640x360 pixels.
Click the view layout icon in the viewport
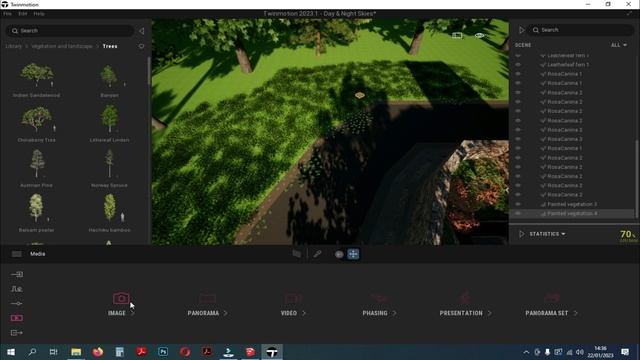(x=457, y=36)
